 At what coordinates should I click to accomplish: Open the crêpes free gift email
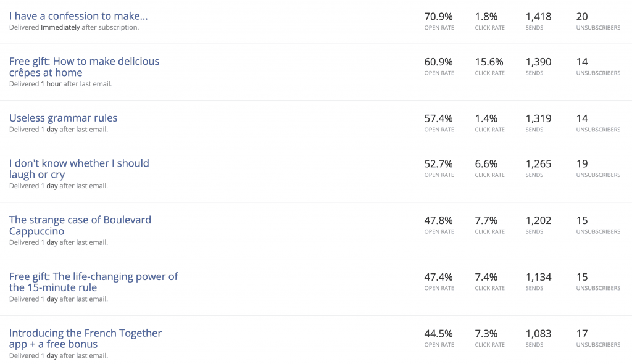tap(84, 67)
